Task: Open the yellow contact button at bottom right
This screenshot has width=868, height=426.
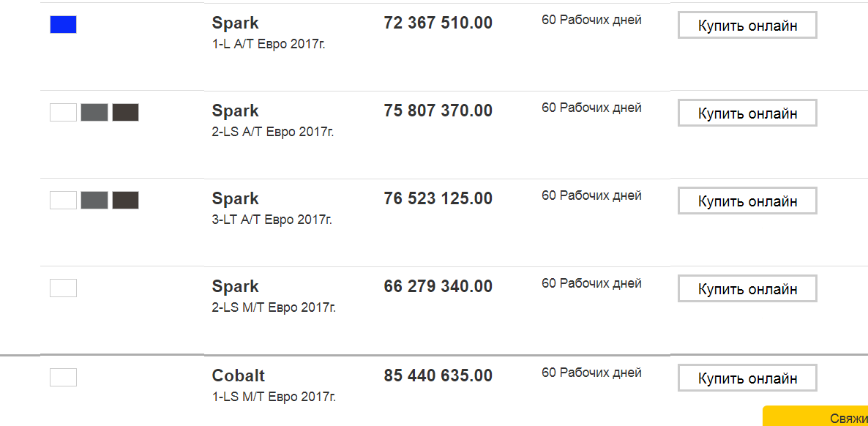Action: click(815, 417)
